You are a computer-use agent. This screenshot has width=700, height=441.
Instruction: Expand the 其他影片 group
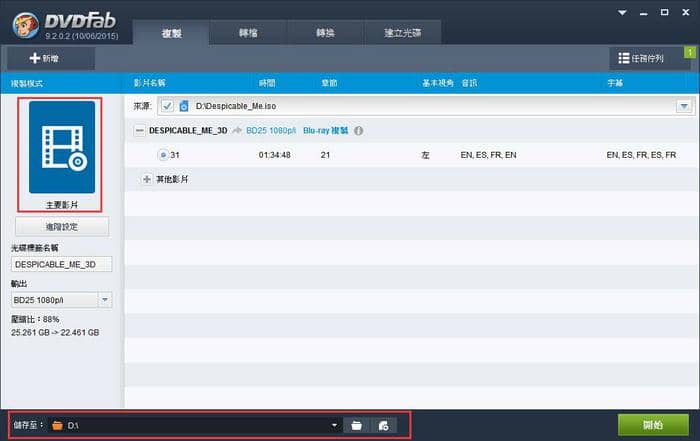[146, 179]
